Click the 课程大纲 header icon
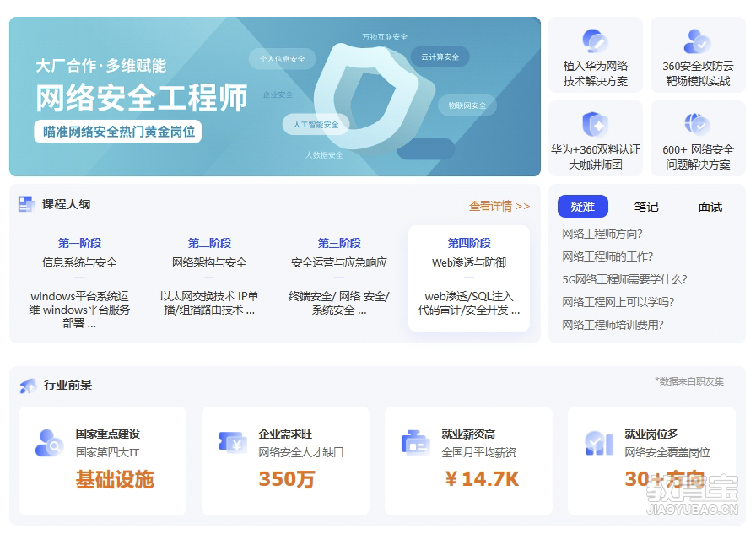The width and height of the screenshot is (756, 534). (25, 204)
